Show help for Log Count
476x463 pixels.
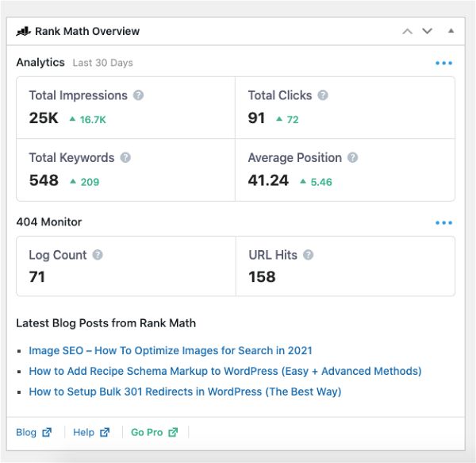98,255
